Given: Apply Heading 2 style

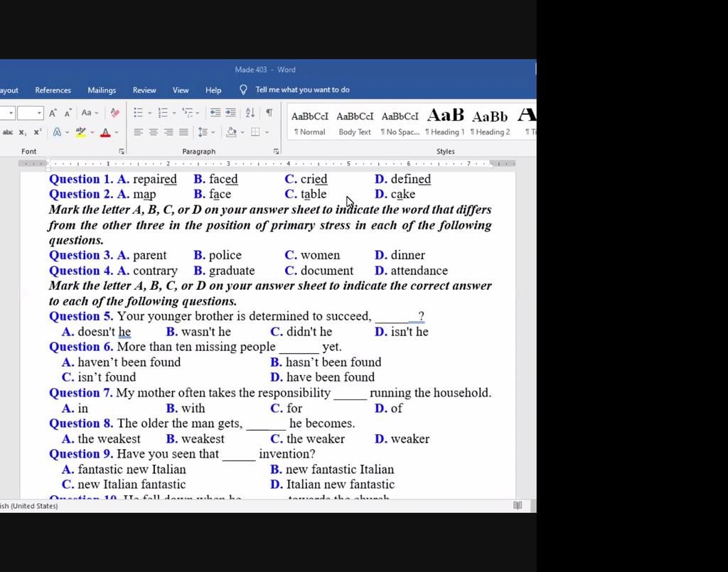Looking at the screenshot, I should click(x=490, y=123).
